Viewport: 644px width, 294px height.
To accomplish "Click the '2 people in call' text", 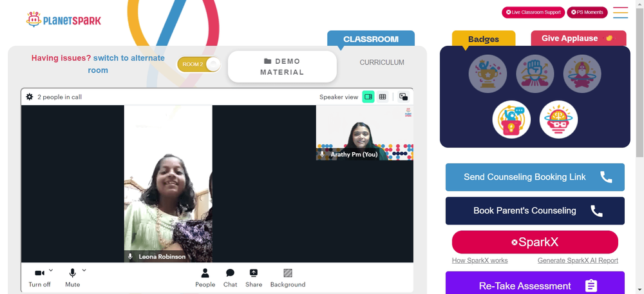I will (59, 97).
